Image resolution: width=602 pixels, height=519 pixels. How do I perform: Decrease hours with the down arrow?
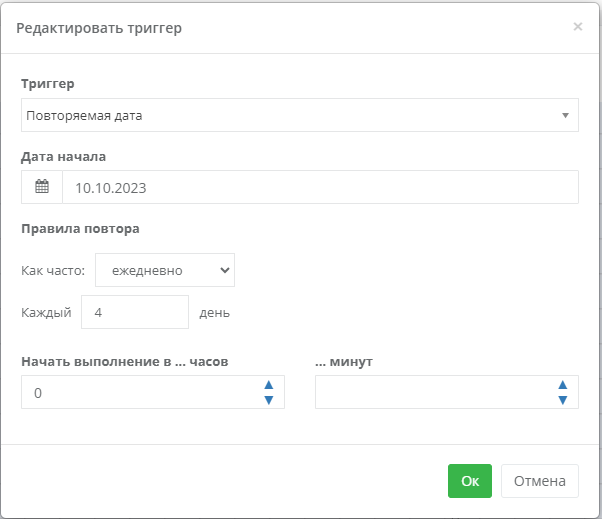(x=269, y=400)
